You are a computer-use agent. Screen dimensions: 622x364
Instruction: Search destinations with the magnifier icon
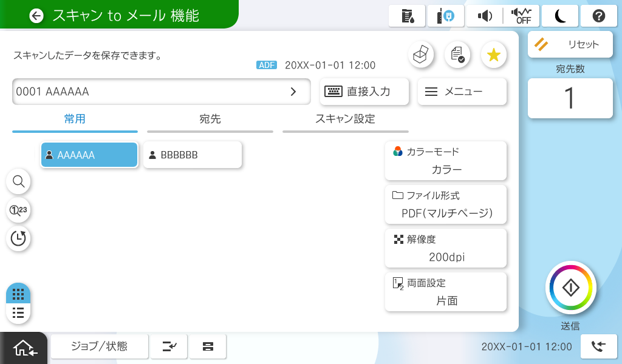(18, 181)
